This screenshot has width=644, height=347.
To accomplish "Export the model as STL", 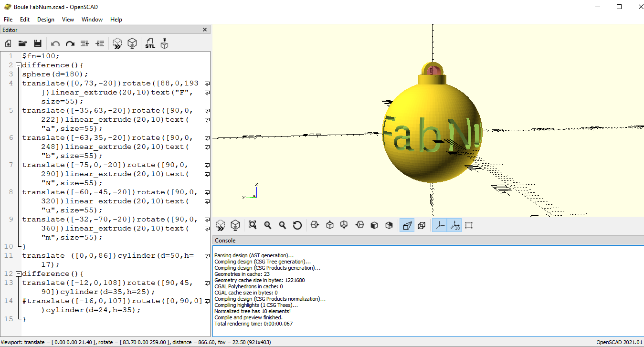I will click(x=150, y=43).
